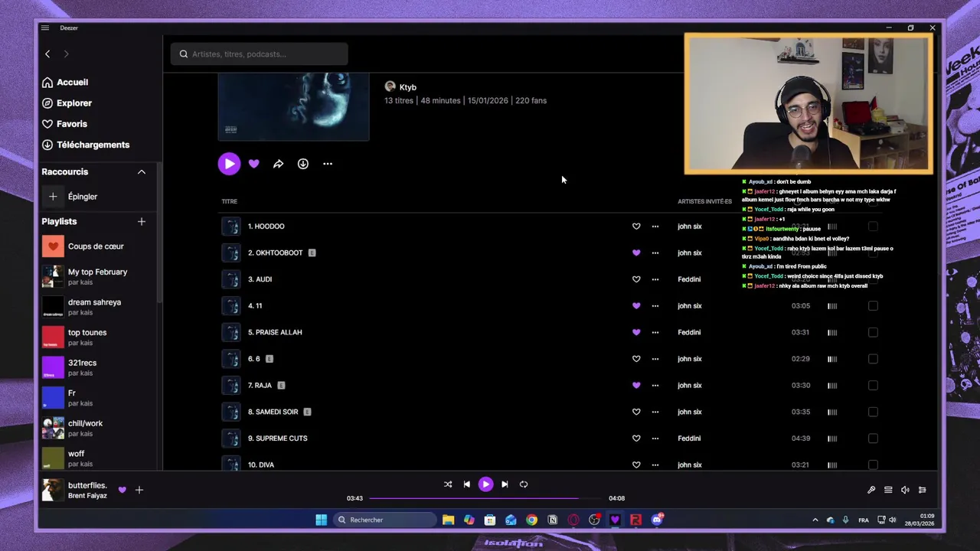
Task: Open My top February playlist
Action: tap(97, 276)
